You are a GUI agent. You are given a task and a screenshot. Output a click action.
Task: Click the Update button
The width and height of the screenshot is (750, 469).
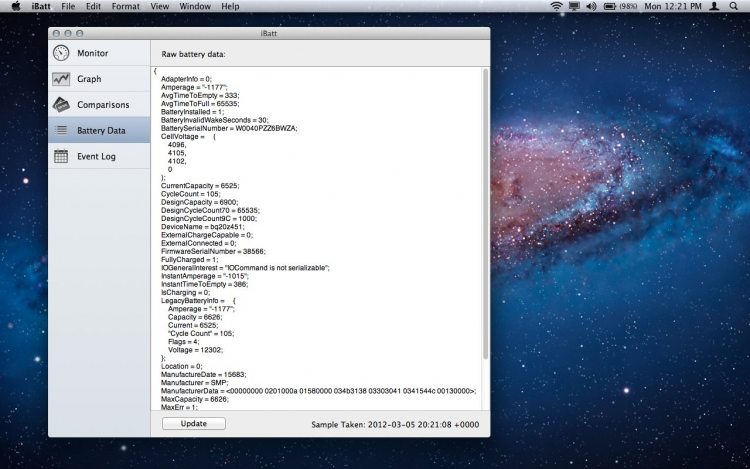[194, 424]
